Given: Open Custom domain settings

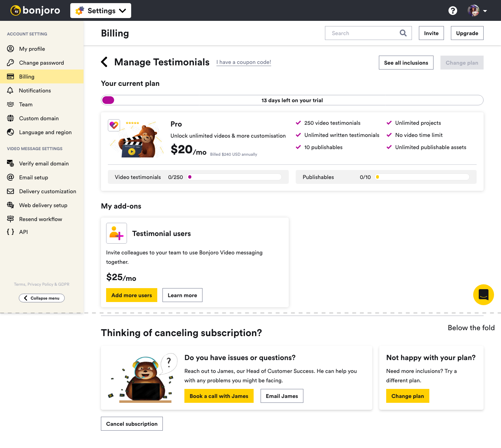Looking at the screenshot, I should (x=42, y=118).
